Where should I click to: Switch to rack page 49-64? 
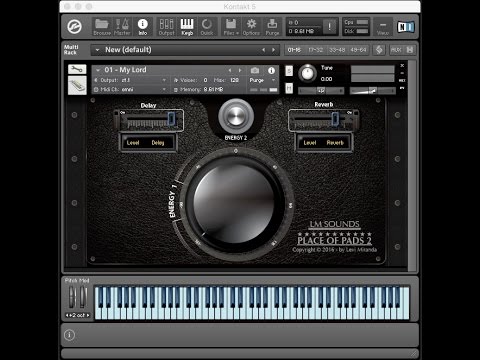[358, 50]
